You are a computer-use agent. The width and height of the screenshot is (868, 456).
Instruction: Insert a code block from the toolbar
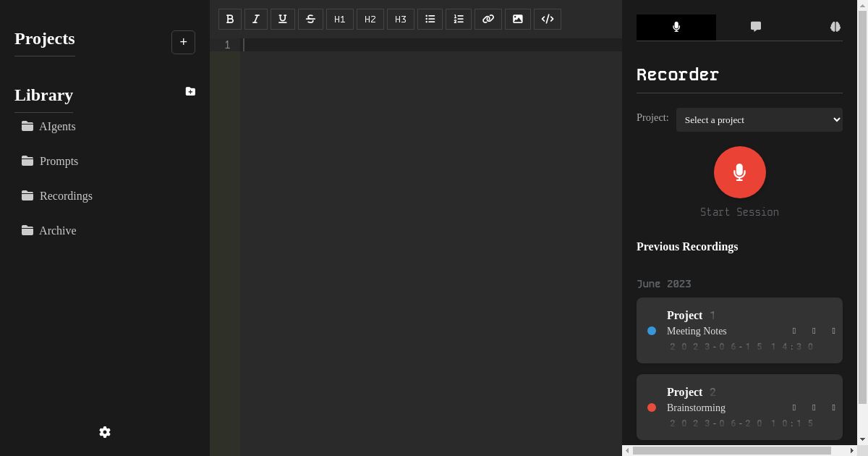click(547, 19)
